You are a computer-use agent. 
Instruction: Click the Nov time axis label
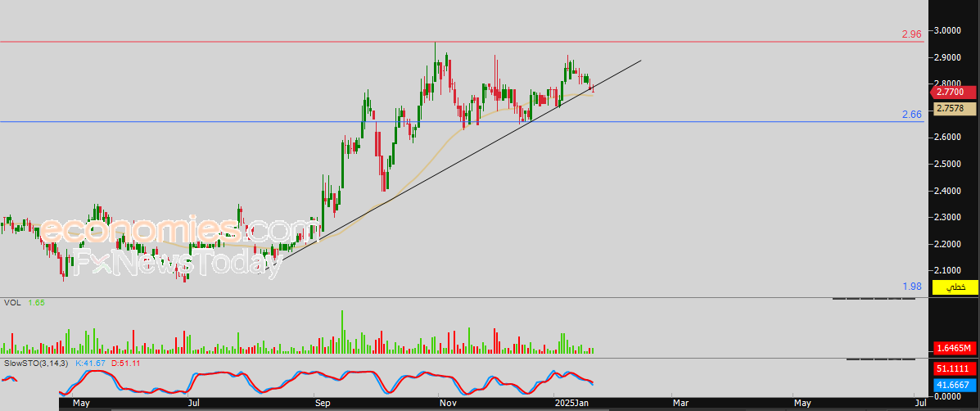click(448, 404)
